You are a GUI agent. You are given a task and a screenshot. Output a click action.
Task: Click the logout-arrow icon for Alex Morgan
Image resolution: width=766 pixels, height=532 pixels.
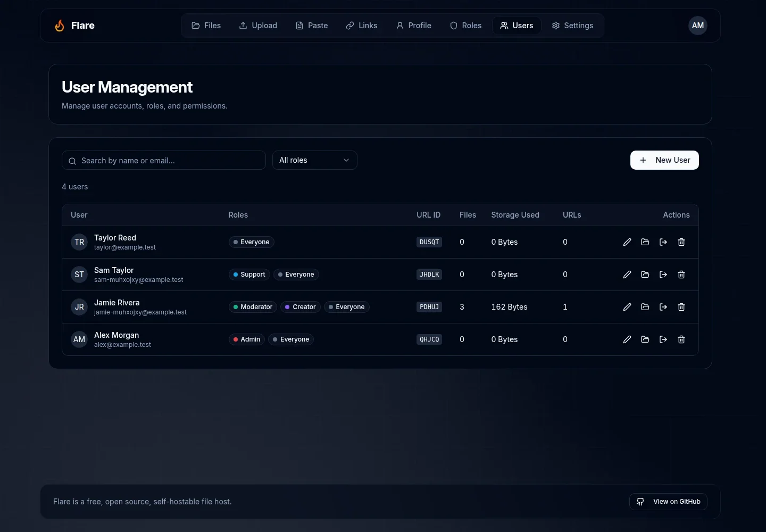click(x=663, y=339)
